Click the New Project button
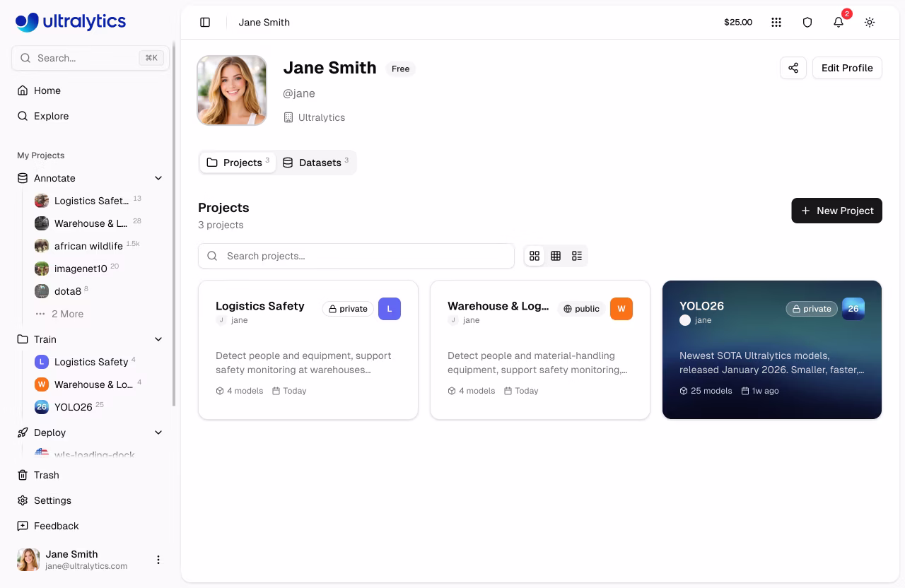This screenshot has width=905, height=588. tap(836, 211)
